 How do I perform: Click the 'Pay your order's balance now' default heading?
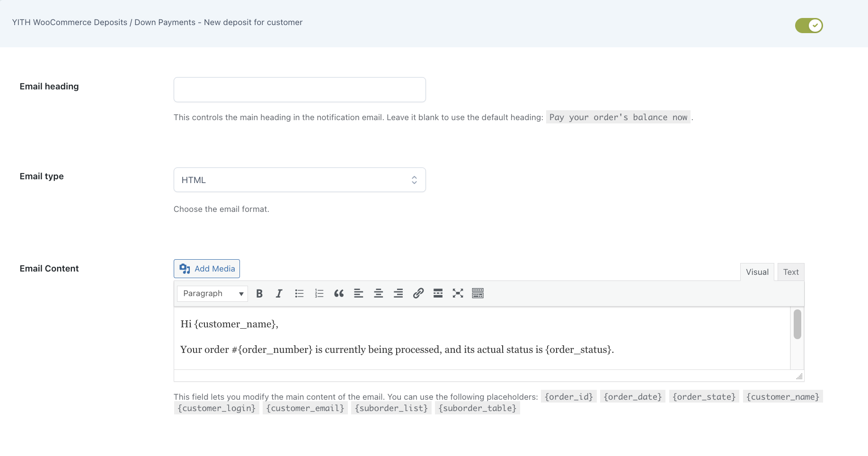619,117
